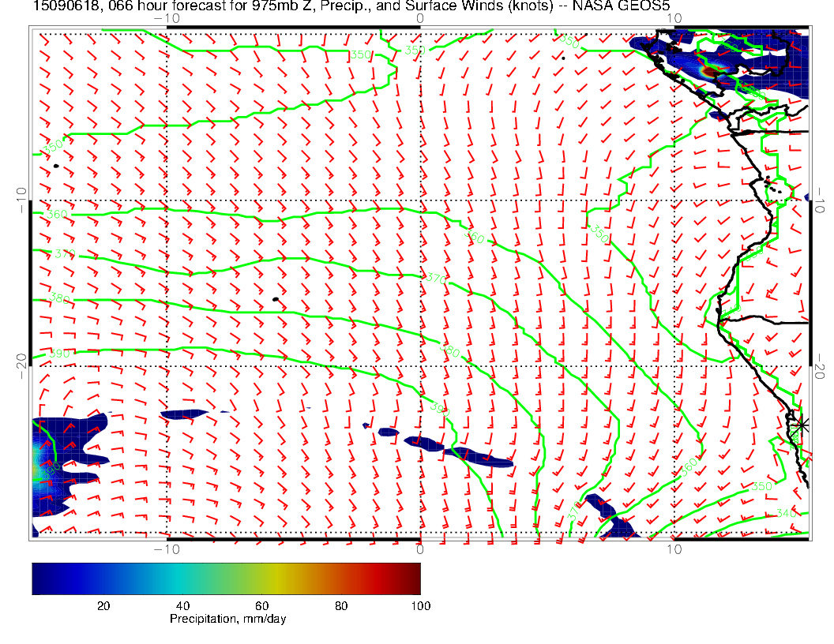Click the dark red end of the precipitation colorbar
This screenshot has width=834, height=644.
coord(415,578)
